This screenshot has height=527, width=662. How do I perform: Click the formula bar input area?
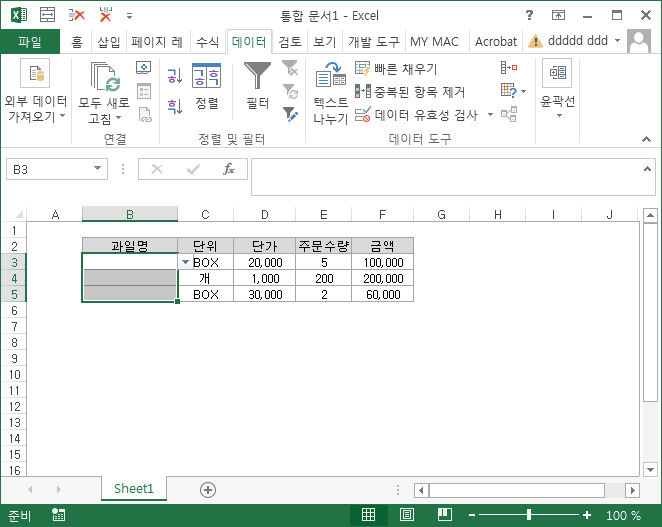coord(447,177)
